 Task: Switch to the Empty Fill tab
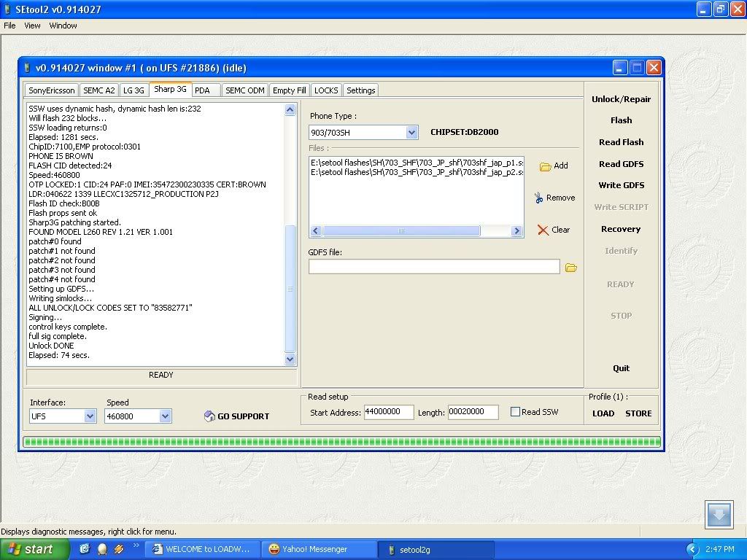click(289, 90)
